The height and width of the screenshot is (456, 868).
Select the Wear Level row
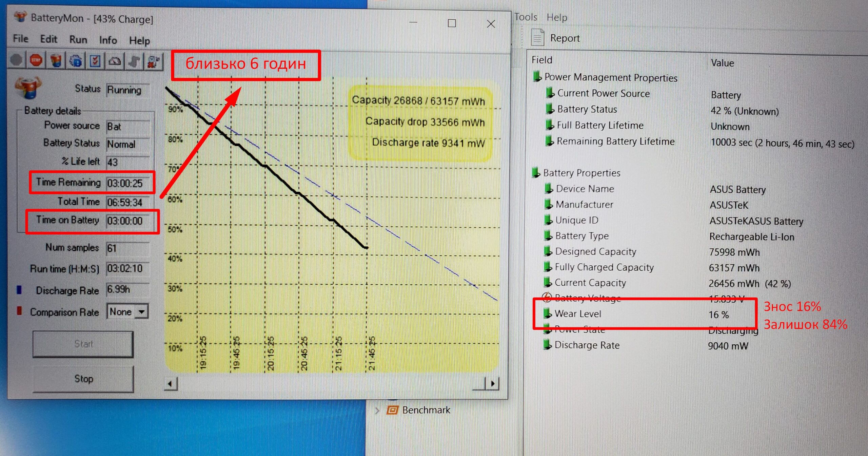578,314
